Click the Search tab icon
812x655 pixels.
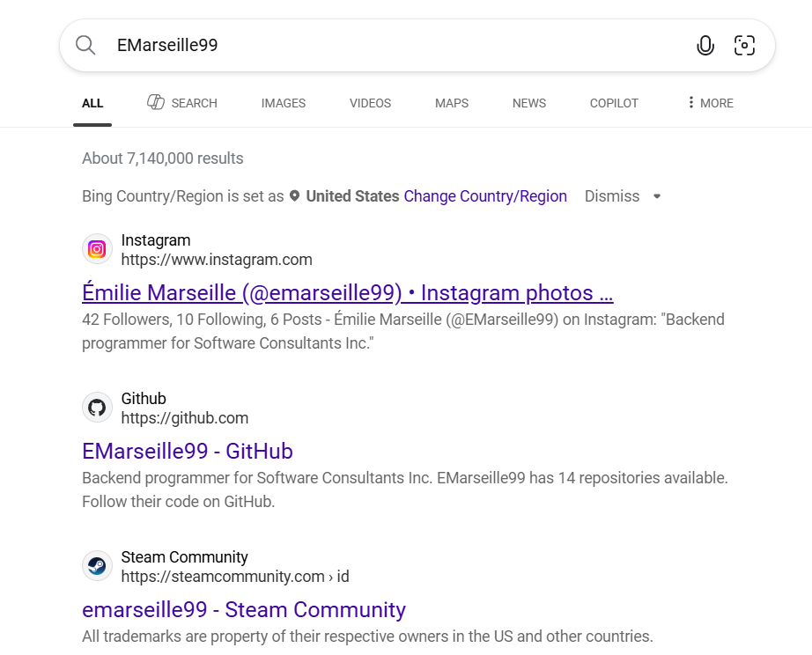[156, 103]
